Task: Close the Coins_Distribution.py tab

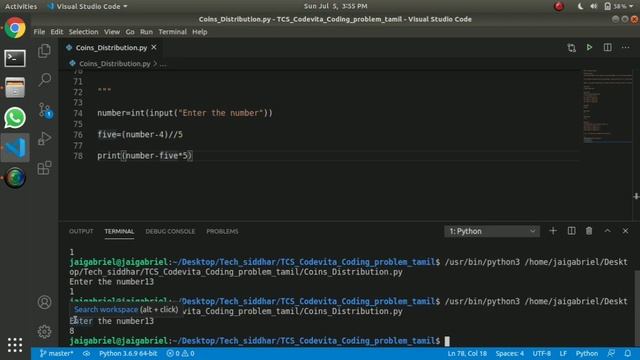Action: point(154,47)
